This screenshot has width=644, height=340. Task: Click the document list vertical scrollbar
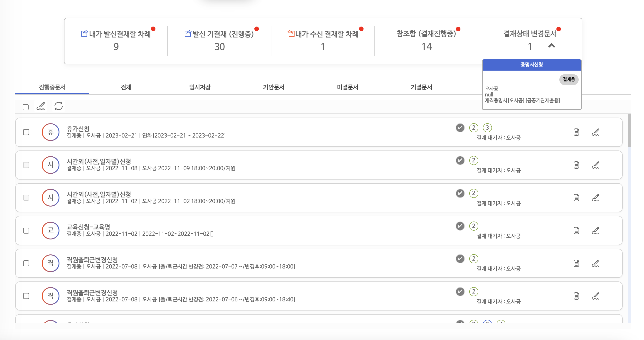pos(629,131)
